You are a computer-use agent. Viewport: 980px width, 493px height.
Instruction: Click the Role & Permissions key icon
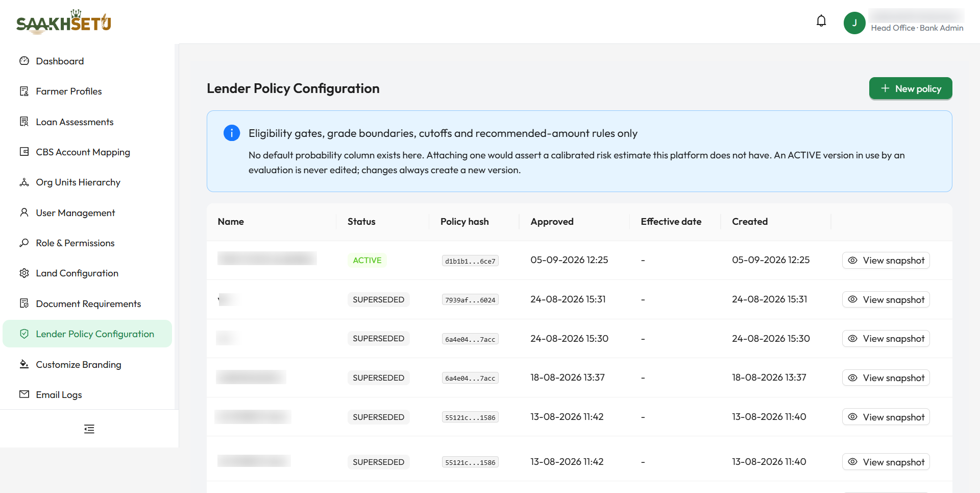[24, 243]
